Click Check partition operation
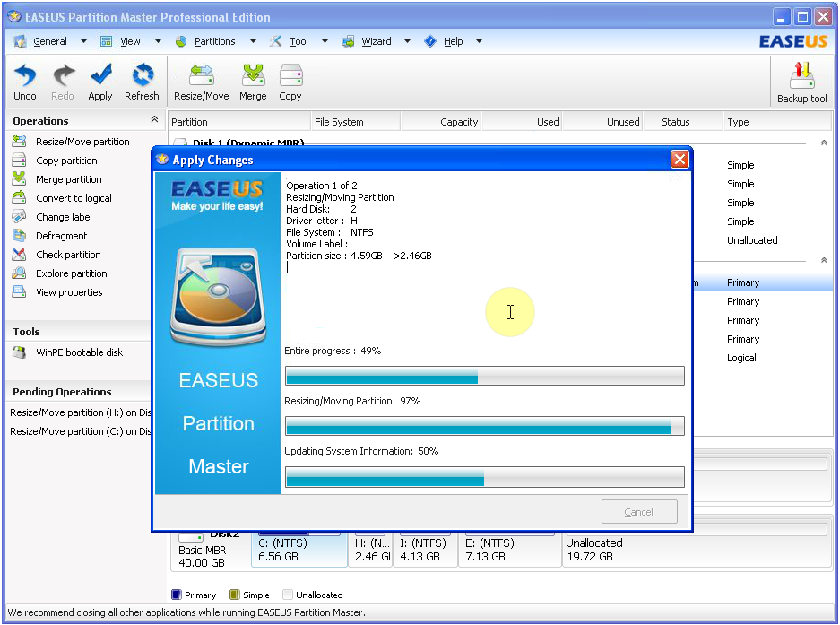 coord(68,255)
